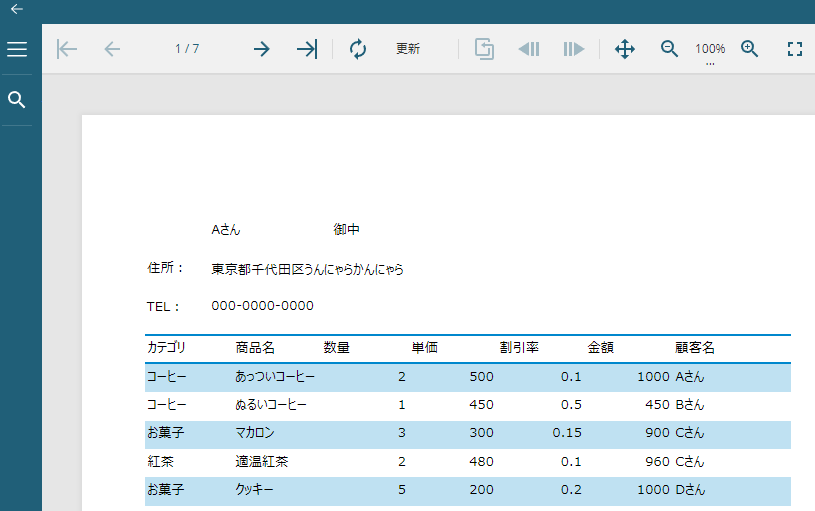
Task: Click the page number field 1 / 7
Action: click(187, 49)
